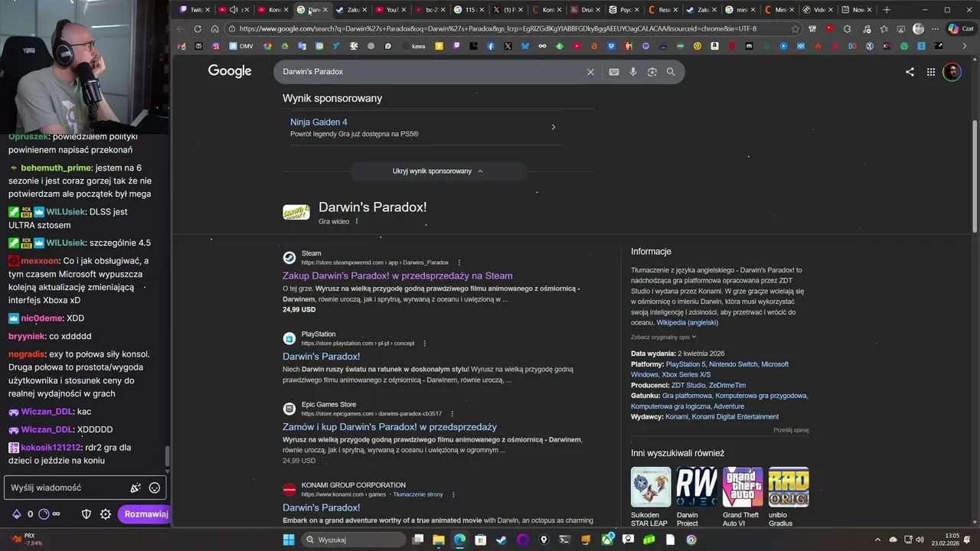980x551 pixels.
Task: Open more options for the Konami result
Action: pyautogui.click(x=453, y=494)
